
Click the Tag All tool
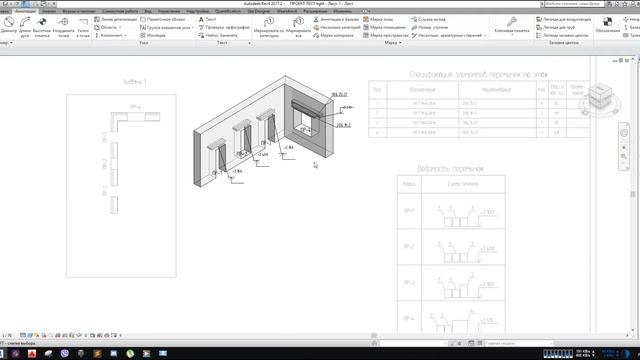tap(298, 27)
